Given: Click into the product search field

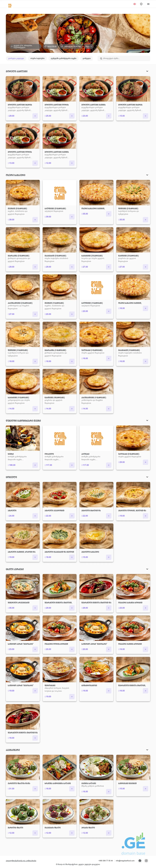Looking at the screenshot, I should tap(125, 58).
